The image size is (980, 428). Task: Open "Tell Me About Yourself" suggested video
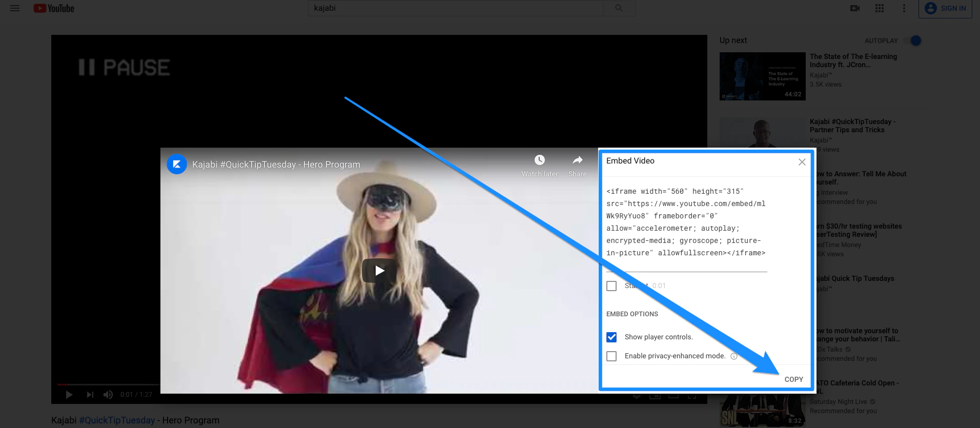coord(861,178)
